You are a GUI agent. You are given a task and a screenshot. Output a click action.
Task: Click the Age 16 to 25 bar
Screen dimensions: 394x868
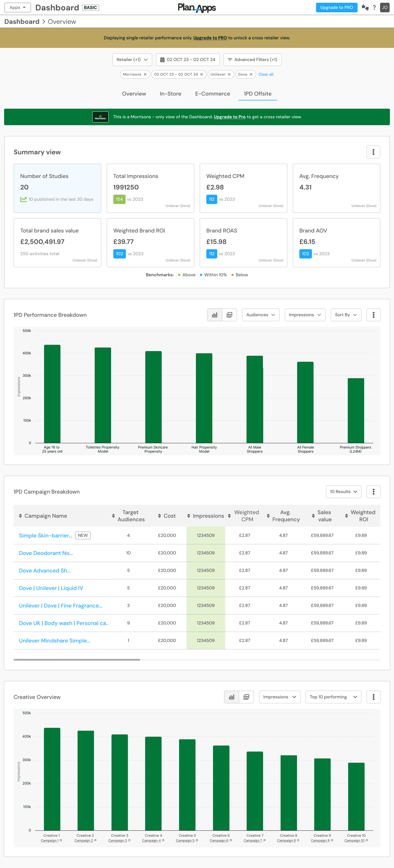(52, 394)
